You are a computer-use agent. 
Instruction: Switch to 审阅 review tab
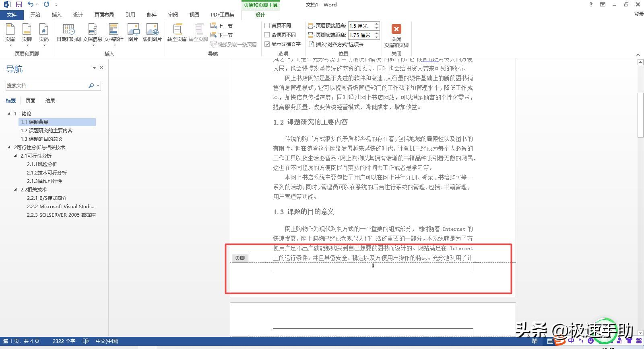tap(173, 14)
